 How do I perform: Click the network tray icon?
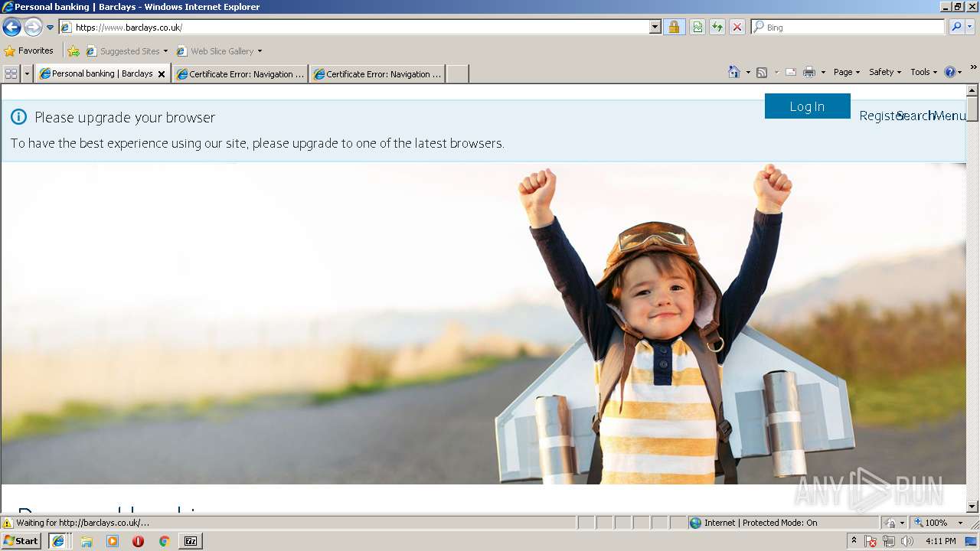tap(889, 541)
